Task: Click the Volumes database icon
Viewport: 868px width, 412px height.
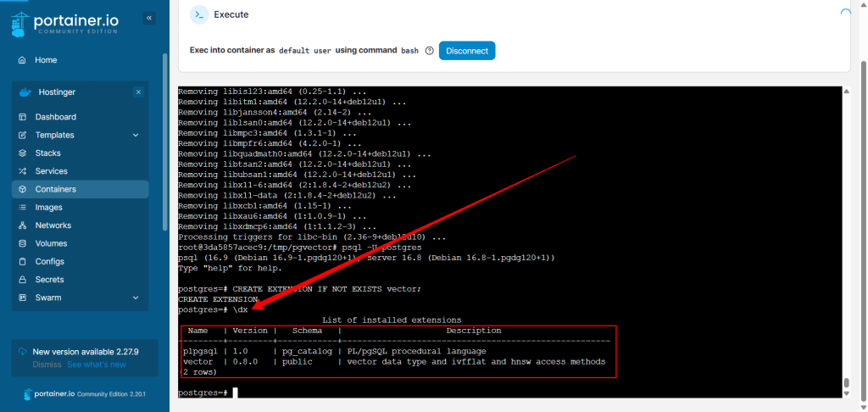Action: (20, 243)
